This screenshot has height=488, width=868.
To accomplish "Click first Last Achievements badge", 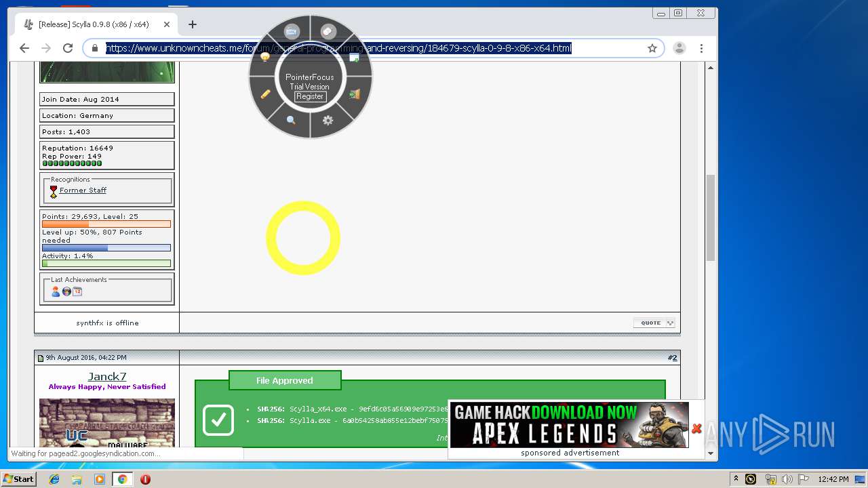I will click(56, 291).
